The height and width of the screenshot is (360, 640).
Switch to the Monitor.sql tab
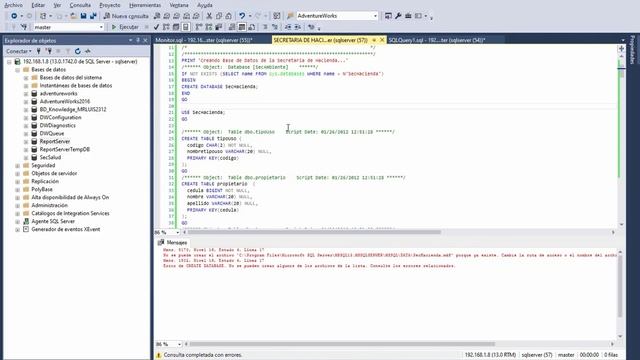tap(204, 40)
